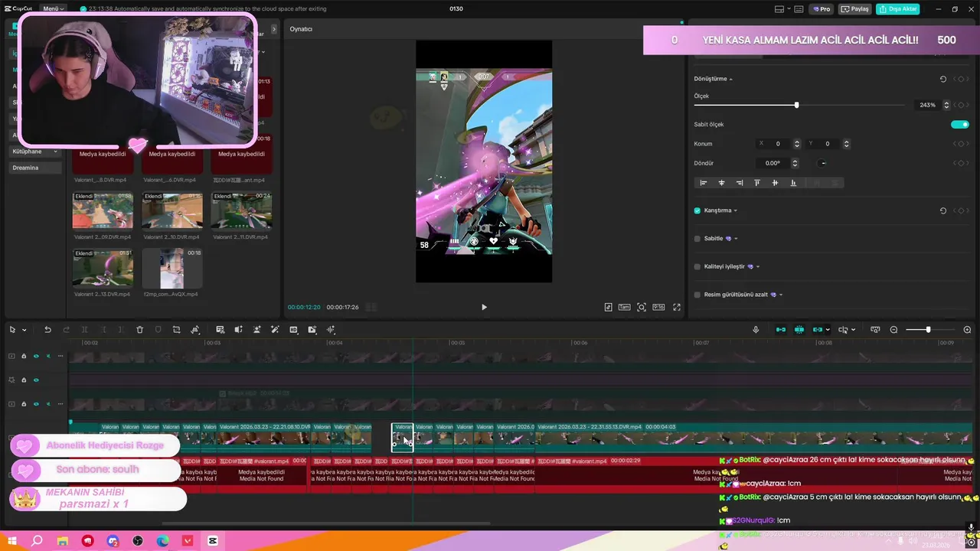Viewport: 980px width, 551px height.
Task: Click the Tam full quality button
Action: (624, 307)
